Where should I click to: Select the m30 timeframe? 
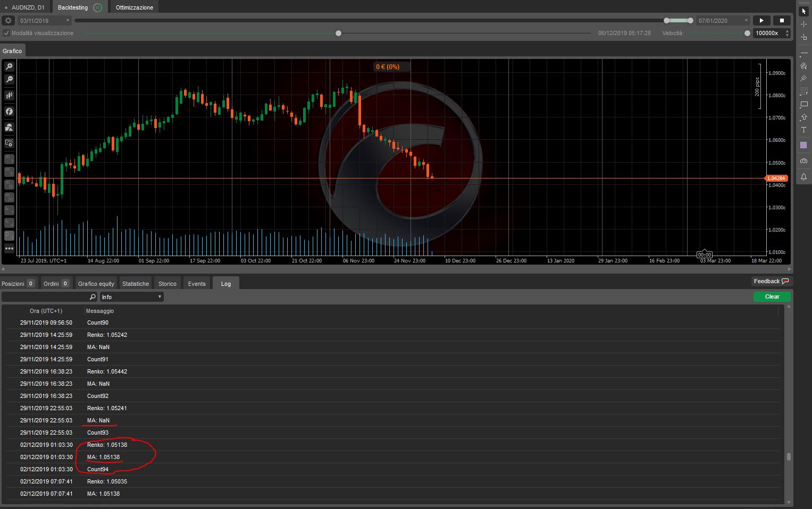click(x=9, y=197)
